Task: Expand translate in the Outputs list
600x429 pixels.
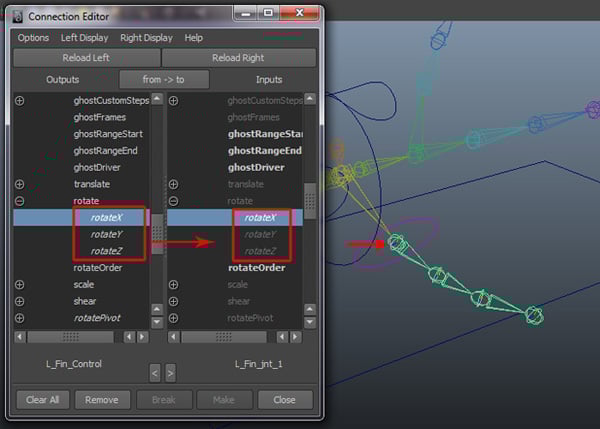Action: 19,184
